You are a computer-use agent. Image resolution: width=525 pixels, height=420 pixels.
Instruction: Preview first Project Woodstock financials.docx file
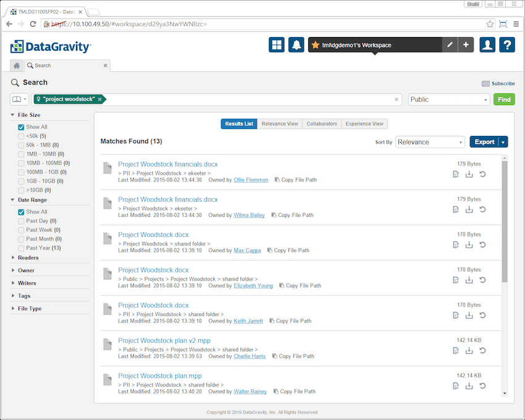pyautogui.click(x=456, y=174)
